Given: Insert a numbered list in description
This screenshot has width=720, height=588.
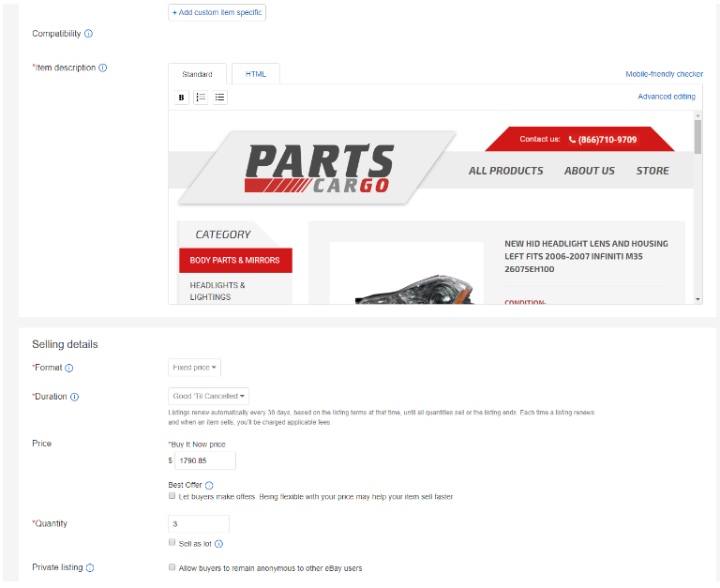Looking at the screenshot, I should 201,98.
